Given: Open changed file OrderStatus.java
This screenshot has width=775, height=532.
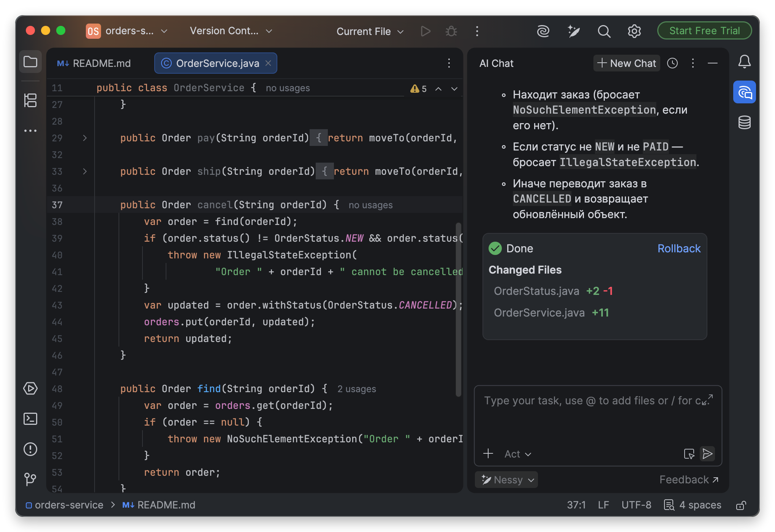Looking at the screenshot, I should (536, 291).
